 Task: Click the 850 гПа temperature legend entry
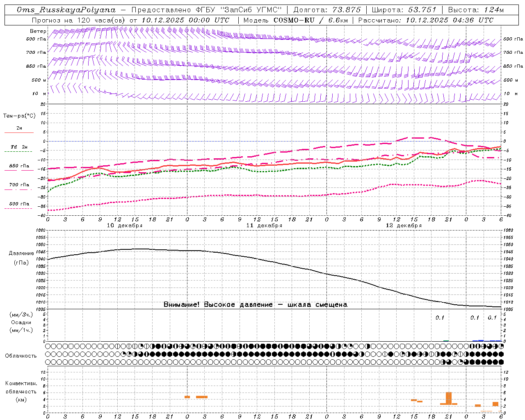click(19, 166)
